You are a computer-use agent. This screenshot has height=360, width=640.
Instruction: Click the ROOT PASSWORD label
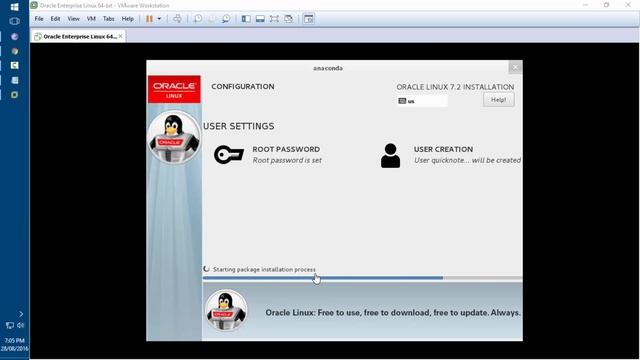click(x=286, y=149)
